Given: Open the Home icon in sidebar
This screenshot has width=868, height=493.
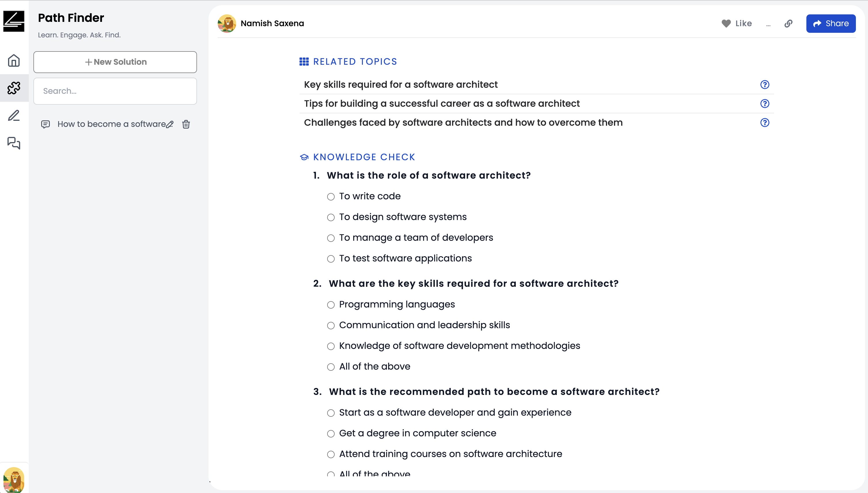Looking at the screenshot, I should tap(14, 61).
